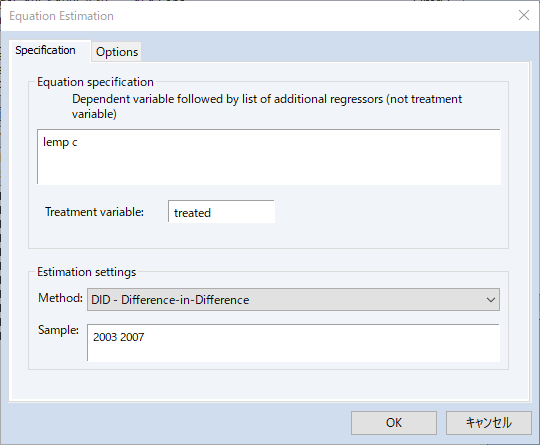Click the '2003 2007' sample text
The height and width of the screenshot is (445, 540).
tap(118, 337)
